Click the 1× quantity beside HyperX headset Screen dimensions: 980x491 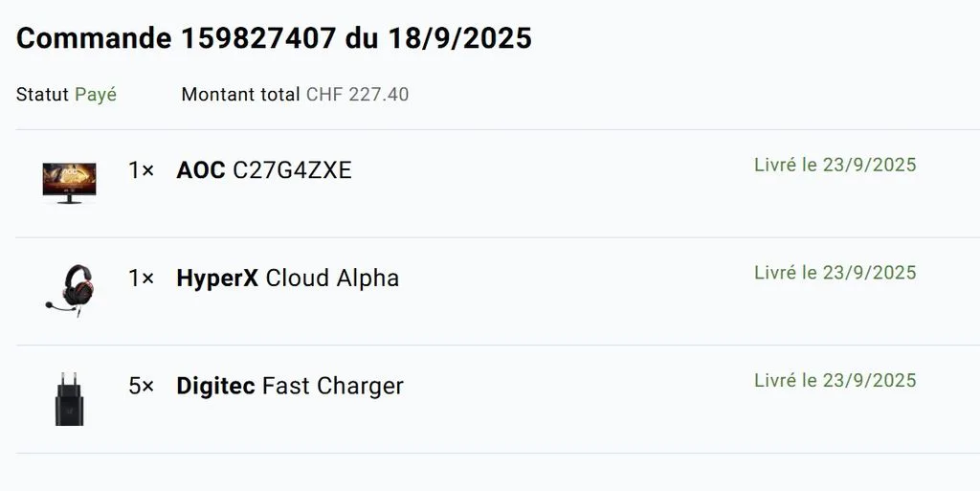click(142, 278)
